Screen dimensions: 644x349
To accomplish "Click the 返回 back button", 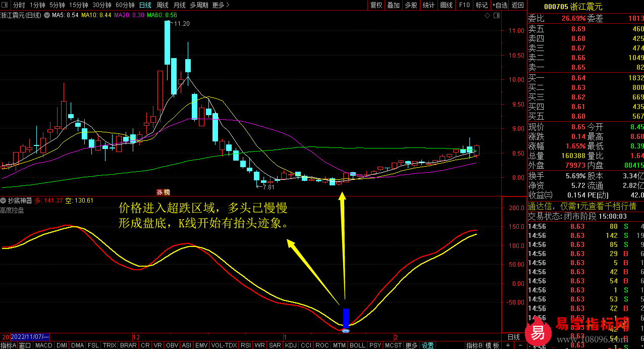I will tap(518, 5).
